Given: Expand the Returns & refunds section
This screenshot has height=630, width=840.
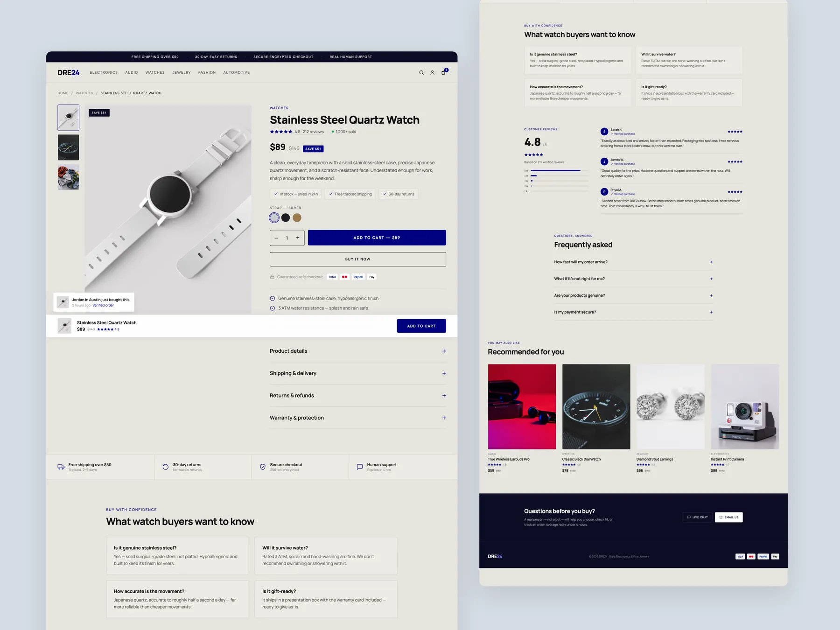Looking at the screenshot, I should [x=358, y=396].
